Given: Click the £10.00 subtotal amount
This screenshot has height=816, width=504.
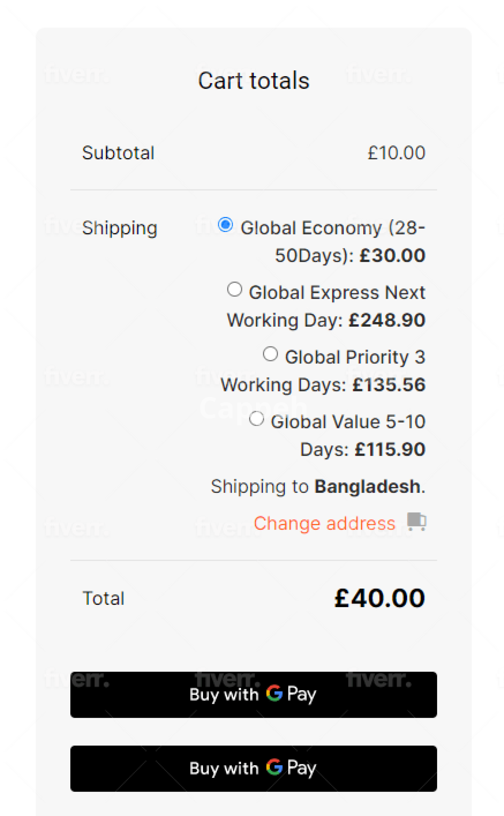Looking at the screenshot, I should [396, 153].
